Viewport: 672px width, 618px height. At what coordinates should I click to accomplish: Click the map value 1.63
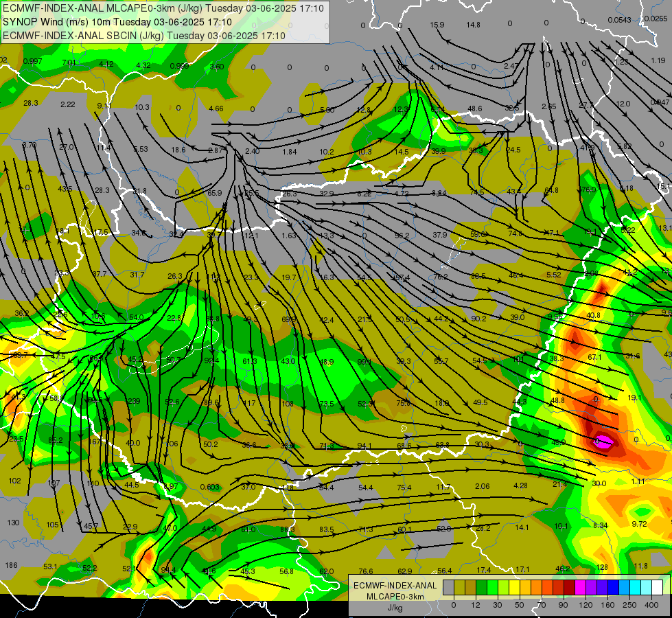point(289,236)
